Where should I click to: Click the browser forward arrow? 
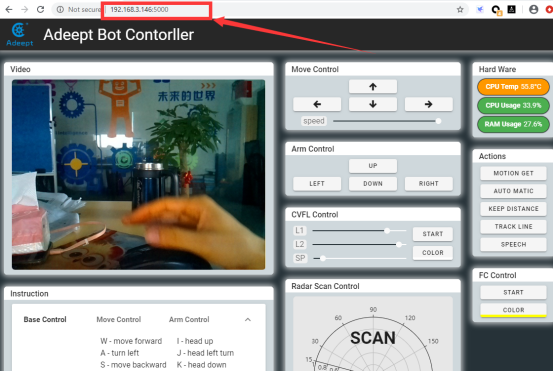[24, 10]
